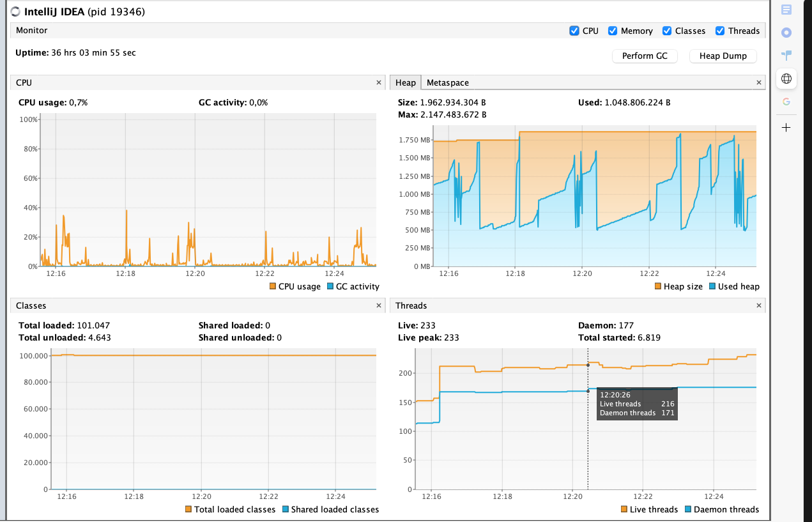Click the blue circle icon in right sidebar

[786, 33]
